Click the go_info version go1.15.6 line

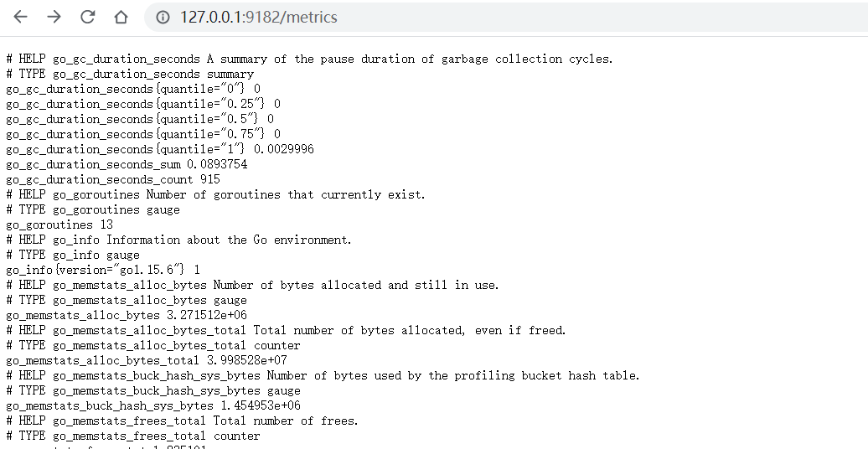coord(103,270)
